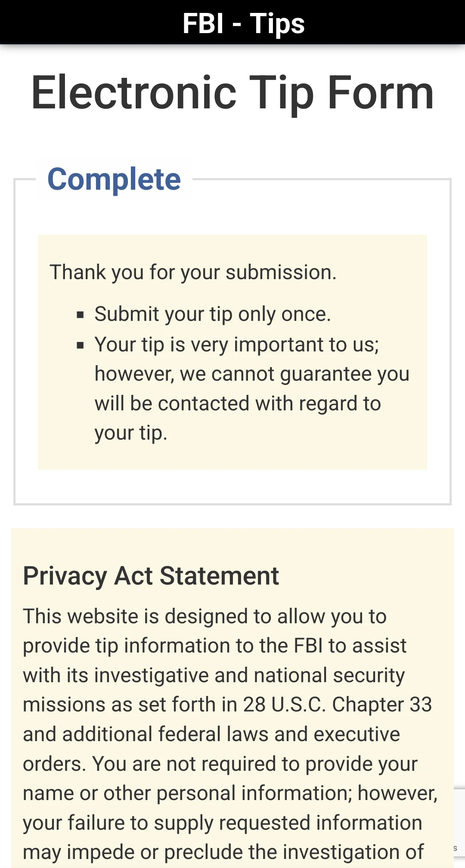Tap the FBI - Tips title bar
The width and height of the screenshot is (465, 868).
pos(232,22)
